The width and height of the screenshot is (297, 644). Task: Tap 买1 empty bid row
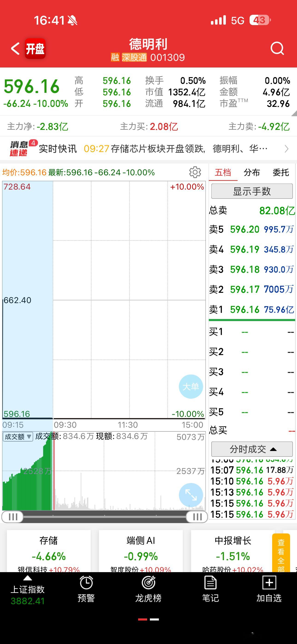(x=252, y=332)
